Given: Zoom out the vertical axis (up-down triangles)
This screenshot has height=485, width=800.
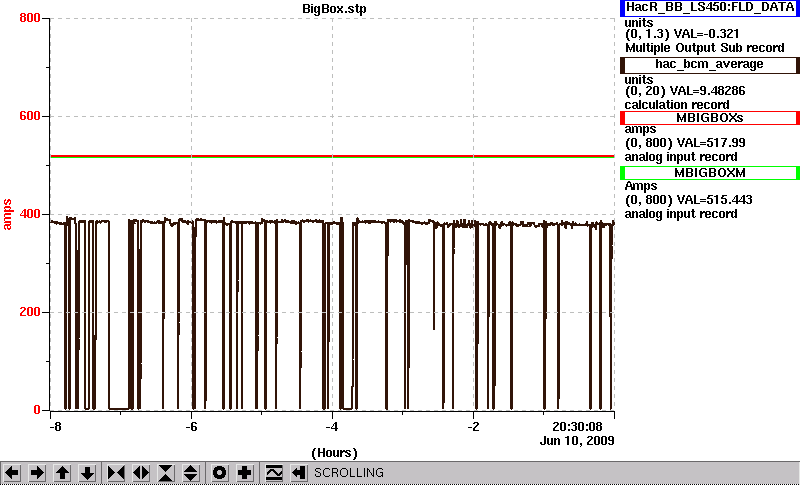Looking at the screenshot, I should click(x=191, y=473).
